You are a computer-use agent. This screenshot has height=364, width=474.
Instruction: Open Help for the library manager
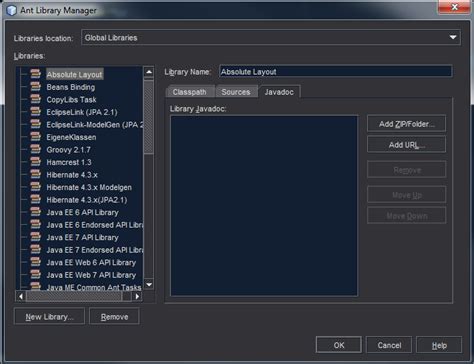[x=439, y=345]
